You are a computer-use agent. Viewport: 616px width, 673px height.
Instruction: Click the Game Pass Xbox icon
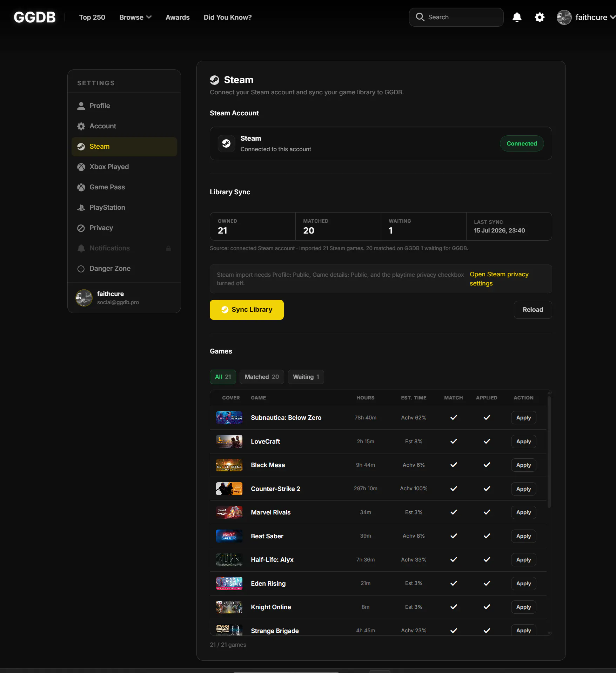[x=81, y=187]
